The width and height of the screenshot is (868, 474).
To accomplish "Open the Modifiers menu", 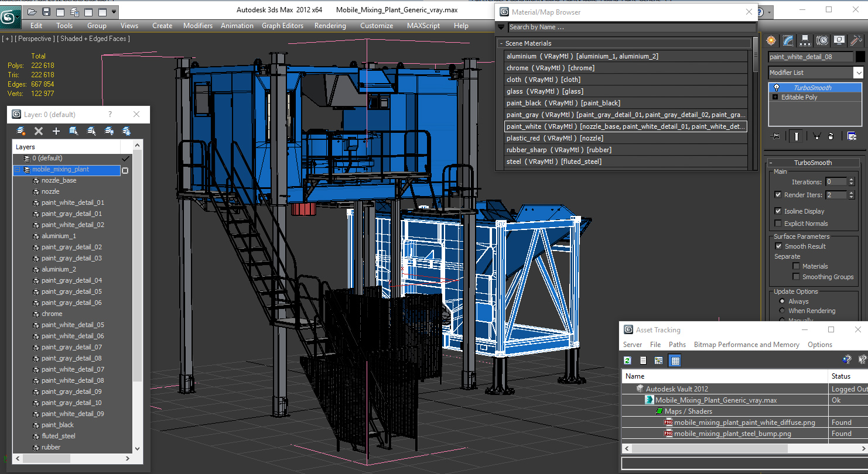I will [x=198, y=26].
